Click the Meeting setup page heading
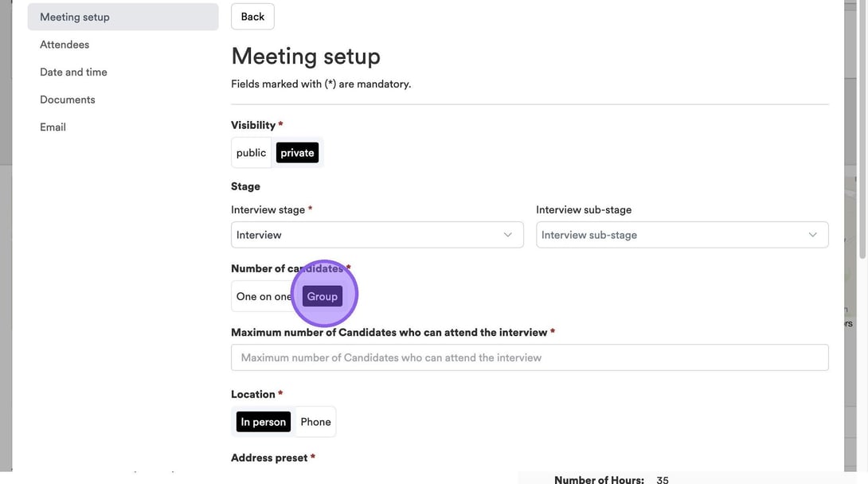 point(306,57)
